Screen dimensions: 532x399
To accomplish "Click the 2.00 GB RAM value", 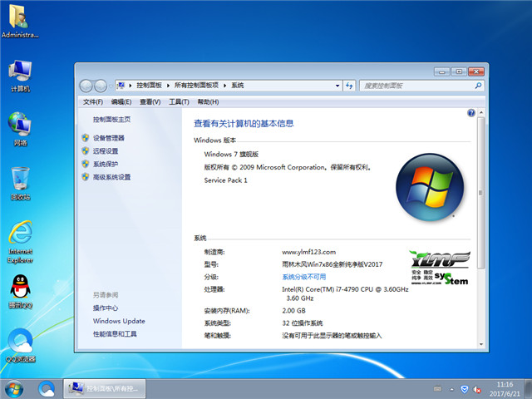I will 293,310.
